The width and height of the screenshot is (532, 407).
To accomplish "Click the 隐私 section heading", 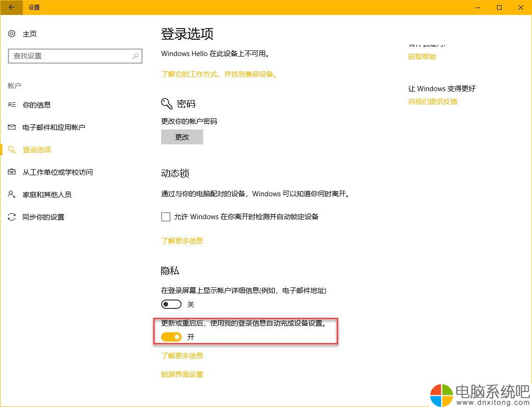I will coord(170,271).
